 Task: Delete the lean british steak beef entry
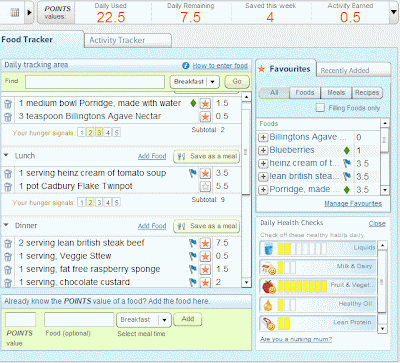8,244
